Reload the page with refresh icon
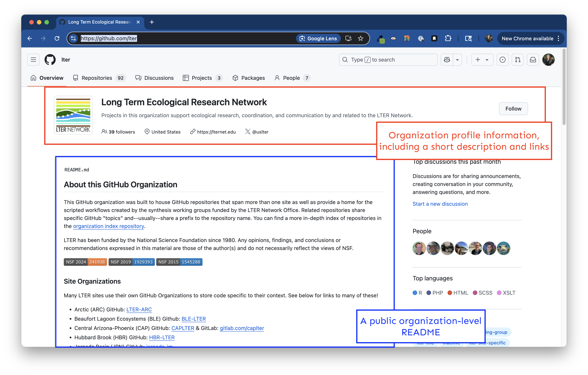 [57, 38]
